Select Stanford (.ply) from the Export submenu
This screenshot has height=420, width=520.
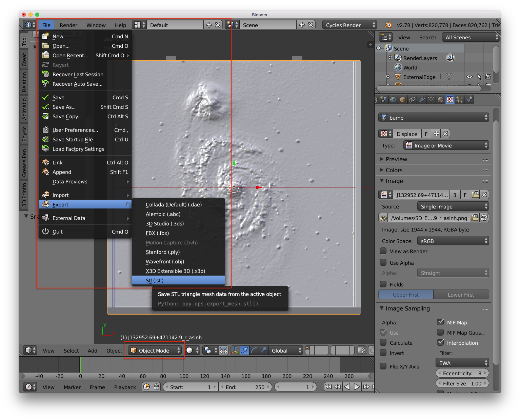pos(163,252)
